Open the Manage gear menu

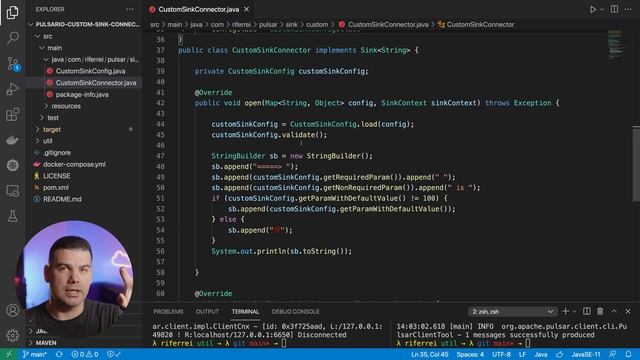click(12, 335)
